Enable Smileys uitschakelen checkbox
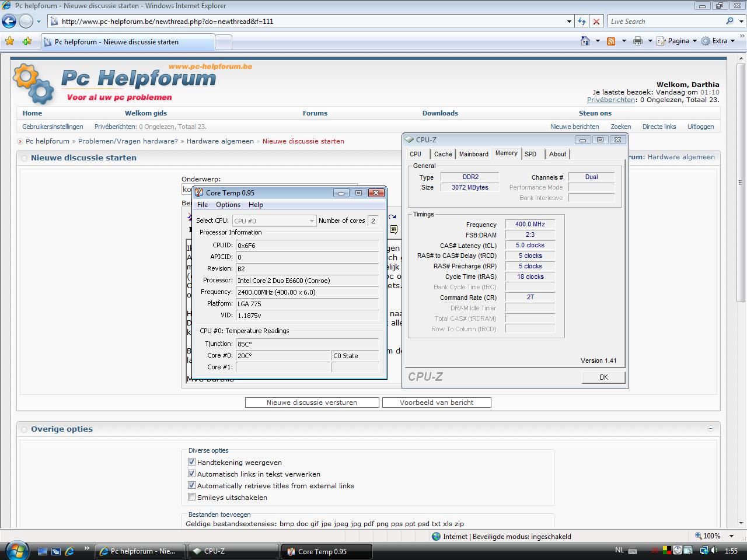Viewport: 747px width, 560px height. [x=191, y=497]
